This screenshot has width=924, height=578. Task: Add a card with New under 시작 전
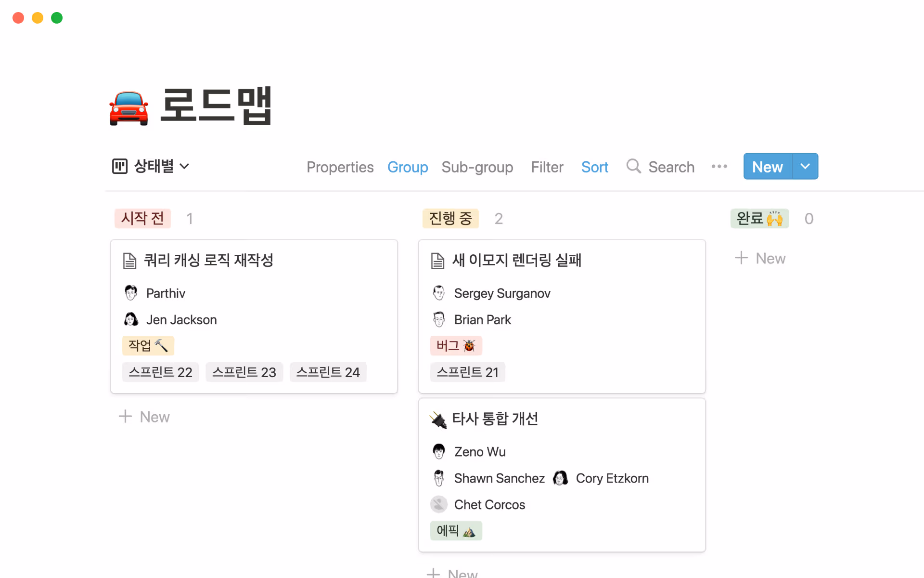(144, 416)
